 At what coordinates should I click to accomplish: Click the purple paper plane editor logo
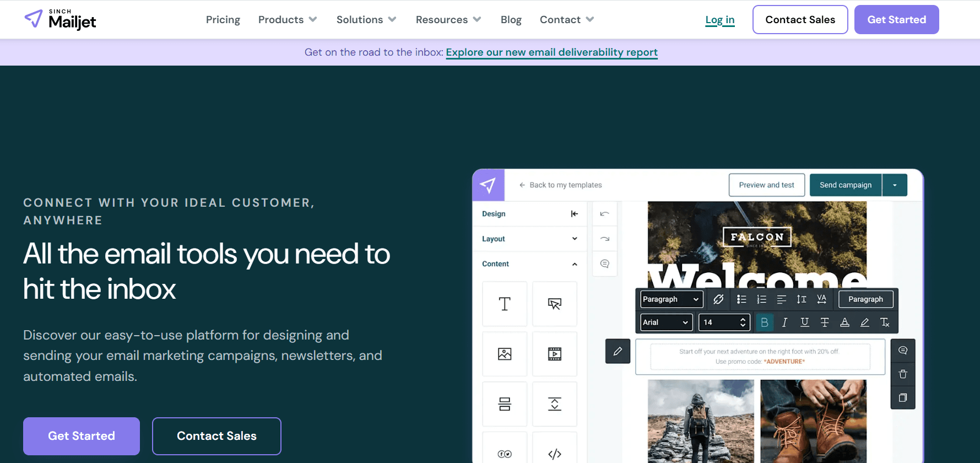tap(488, 185)
